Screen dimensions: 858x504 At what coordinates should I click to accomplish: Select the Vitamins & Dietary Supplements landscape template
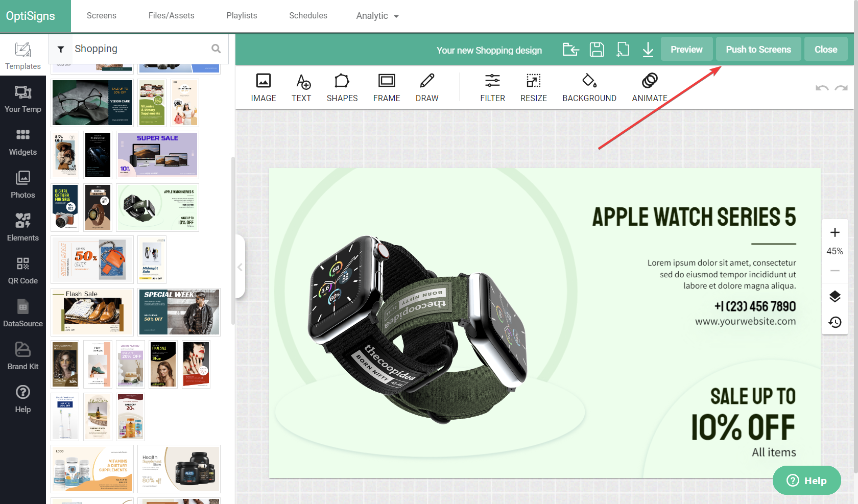(92, 469)
